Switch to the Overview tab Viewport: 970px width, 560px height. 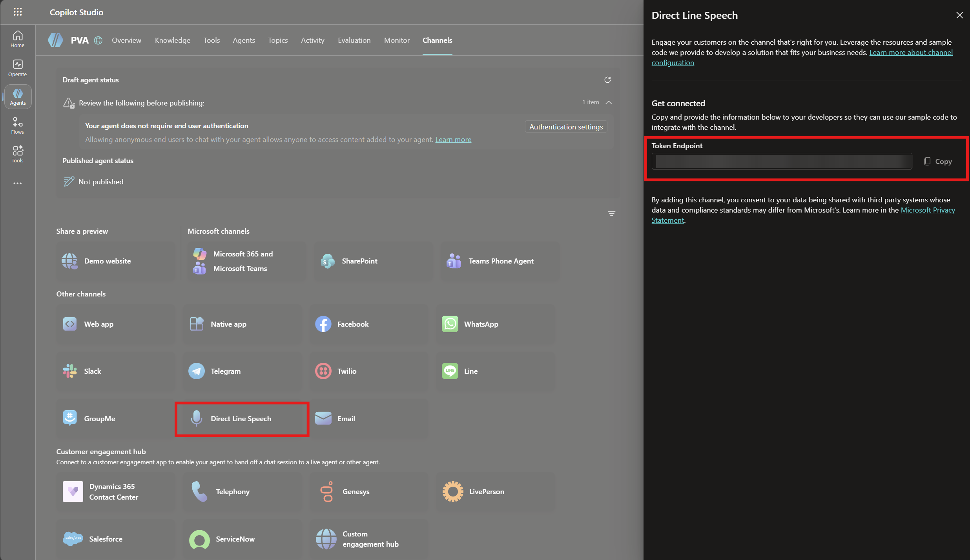click(x=126, y=40)
